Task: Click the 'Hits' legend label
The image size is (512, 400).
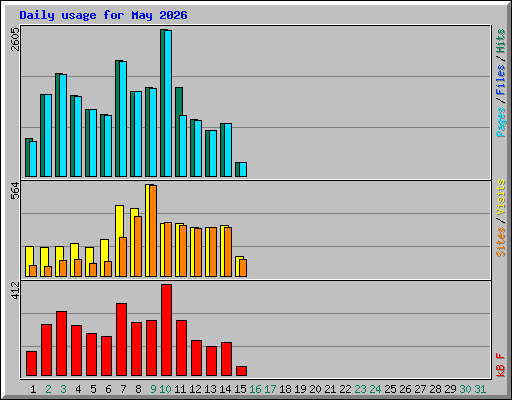Action: (501, 41)
